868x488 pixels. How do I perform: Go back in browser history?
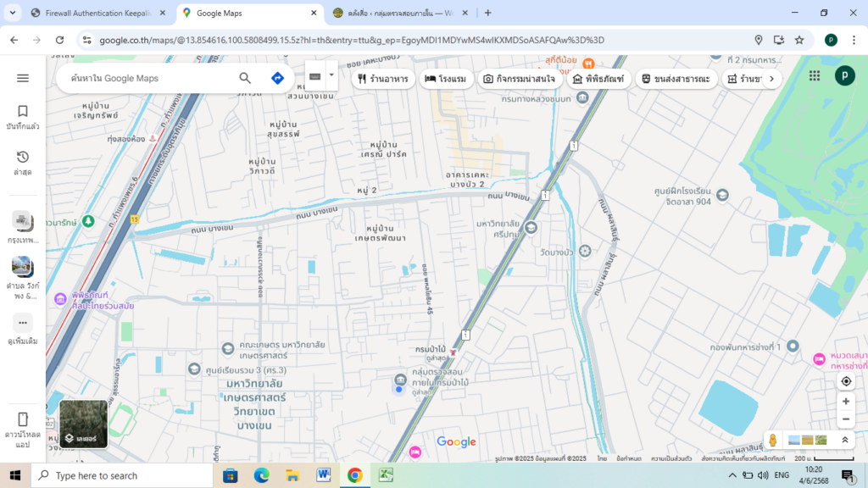(14, 40)
